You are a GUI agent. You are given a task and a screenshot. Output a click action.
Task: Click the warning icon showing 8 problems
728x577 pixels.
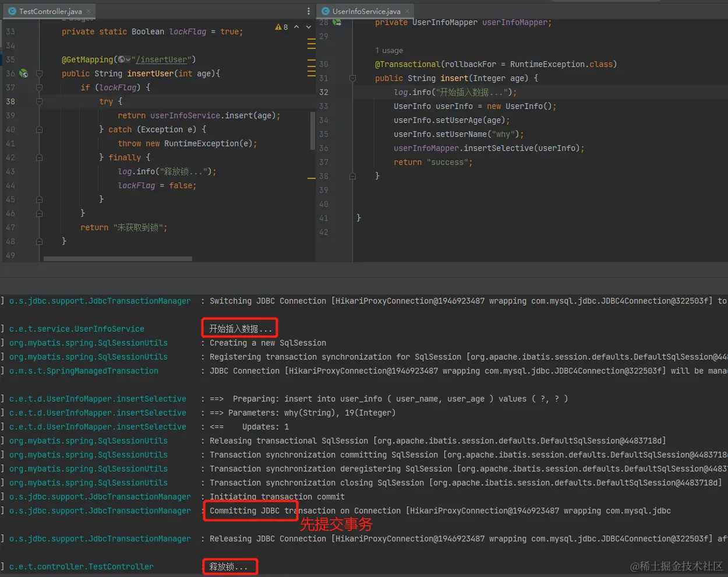tap(278, 27)
